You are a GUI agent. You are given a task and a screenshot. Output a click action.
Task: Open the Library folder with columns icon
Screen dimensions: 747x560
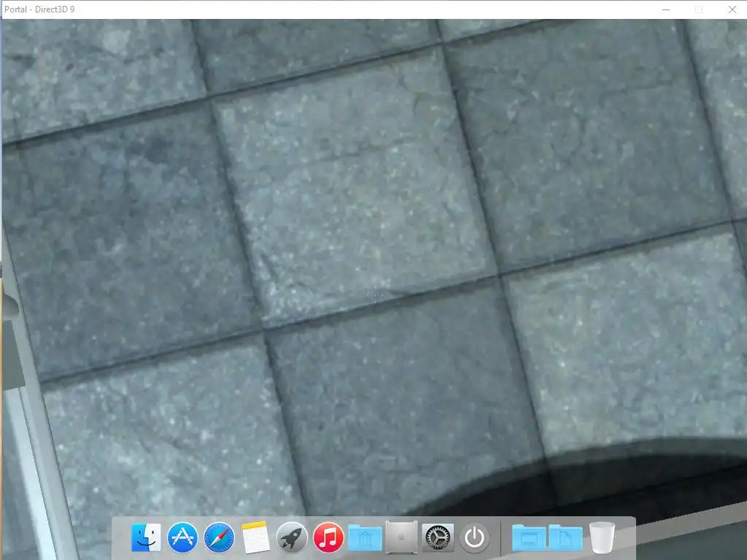click(365, 538)
